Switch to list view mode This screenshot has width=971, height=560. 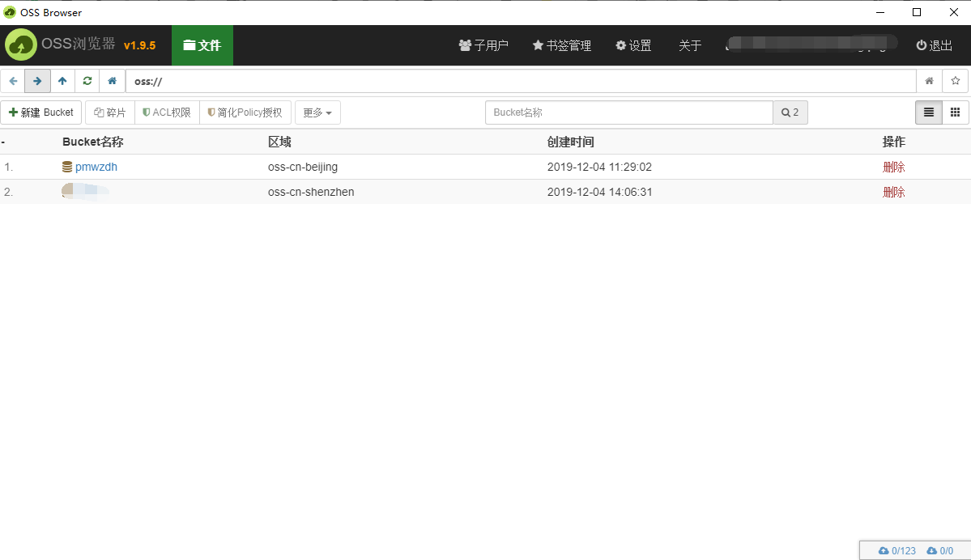tap(928, 112)
